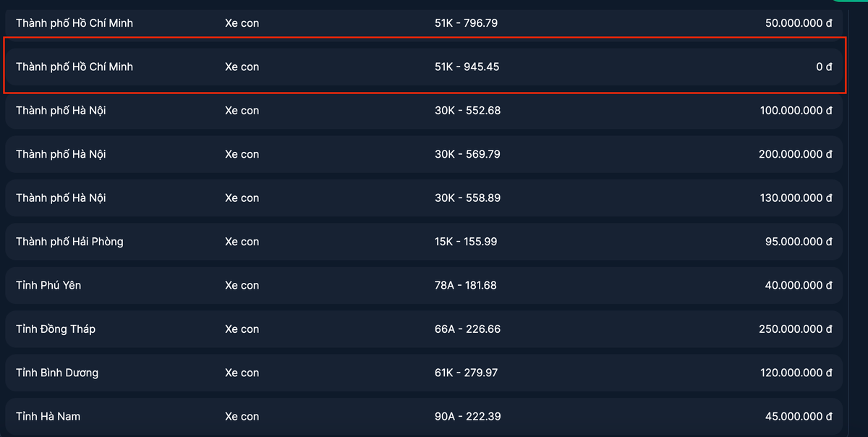Viewport: 868px width, 437px height.
Task: Click Tỉnh Đồng Tháp province name
Action: tap(56, 329)
